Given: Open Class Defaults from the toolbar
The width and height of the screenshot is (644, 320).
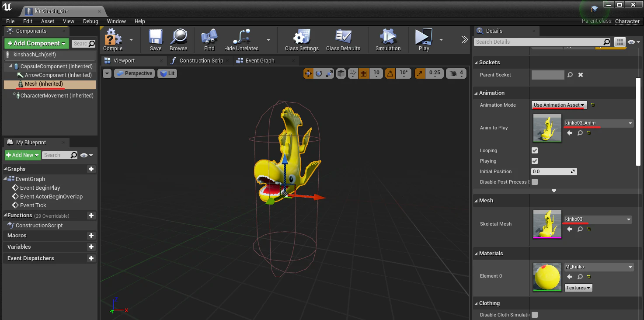Looking at the screenshot, I should pos(343,40).
